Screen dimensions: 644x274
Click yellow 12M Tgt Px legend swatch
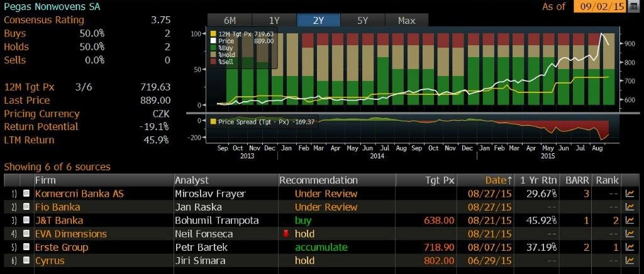[213, 34]
